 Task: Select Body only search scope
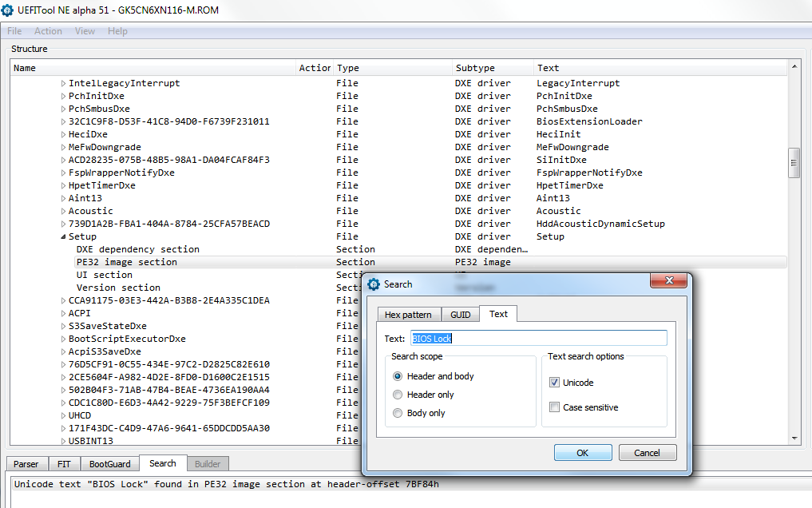pos(398,413)
